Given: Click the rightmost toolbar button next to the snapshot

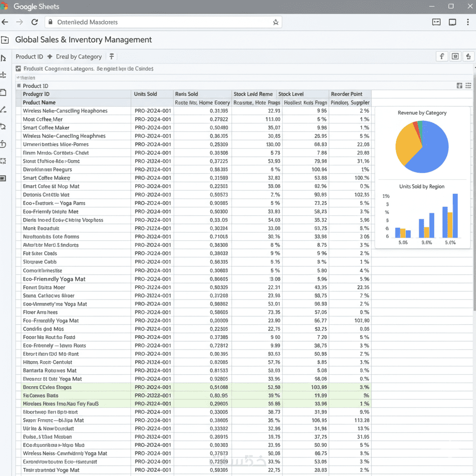Looking at the screenshot, I should tap(469, 56).
